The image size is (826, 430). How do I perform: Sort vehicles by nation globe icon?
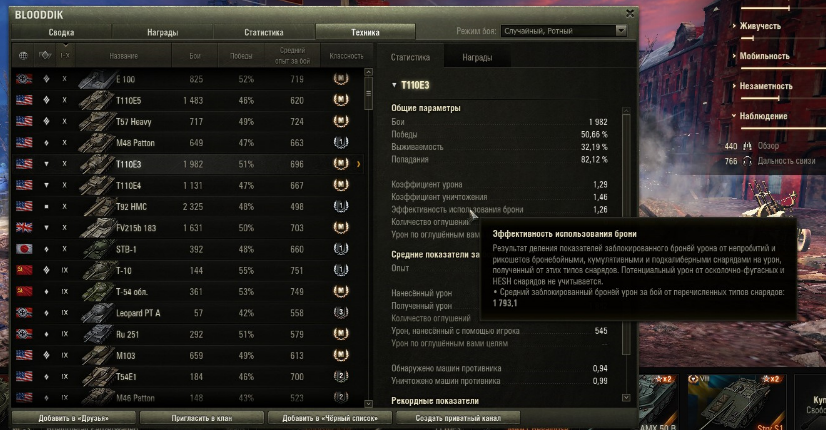coord(23,55)
